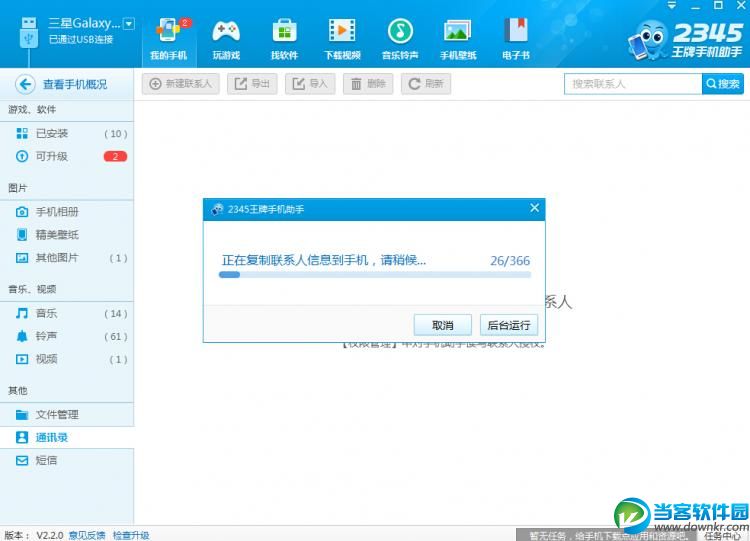750x541 pixels.
Task: Open the 手机壁纸 picture icon
Action: click(x=458, y=31)
